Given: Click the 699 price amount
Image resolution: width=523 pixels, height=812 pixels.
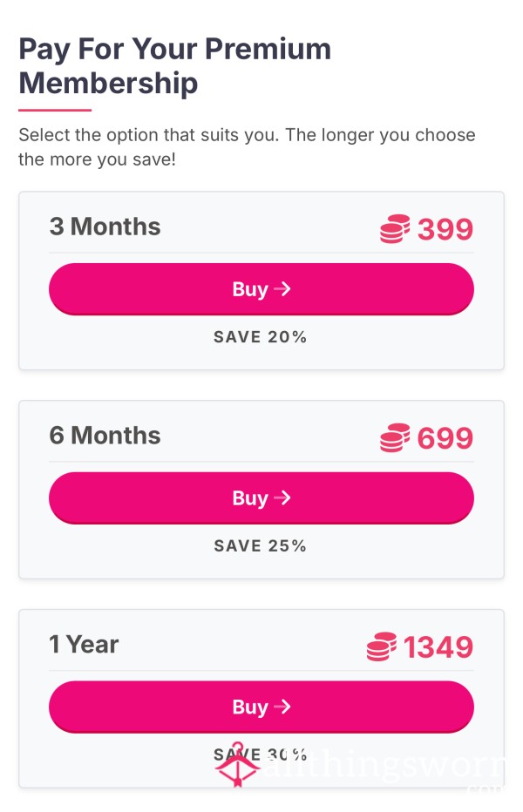Looking at the screenshot, I should coord(445,438).
